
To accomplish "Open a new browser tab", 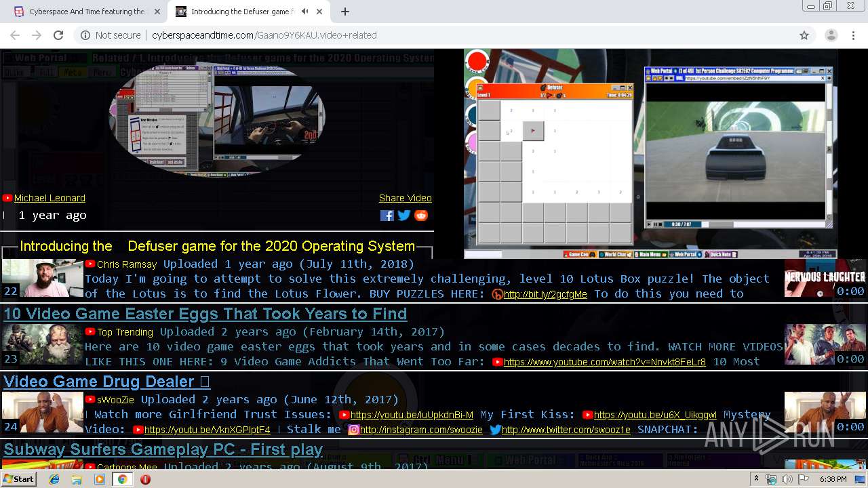I will [x=345, y=12].
